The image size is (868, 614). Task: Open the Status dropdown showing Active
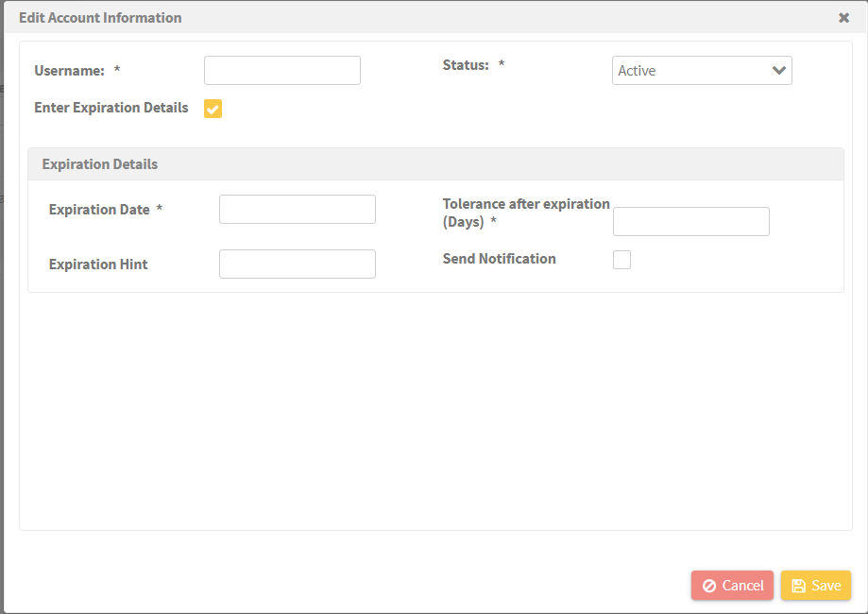pos(702,70)
